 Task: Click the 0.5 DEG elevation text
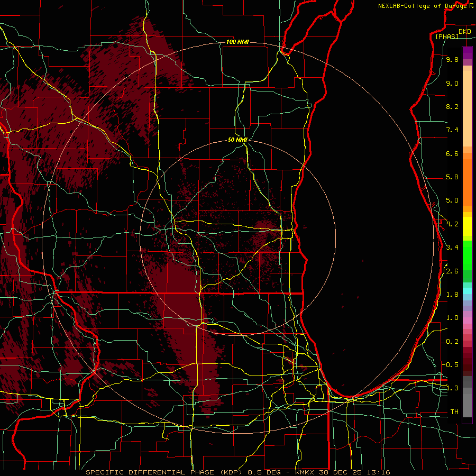pos(264,472)
